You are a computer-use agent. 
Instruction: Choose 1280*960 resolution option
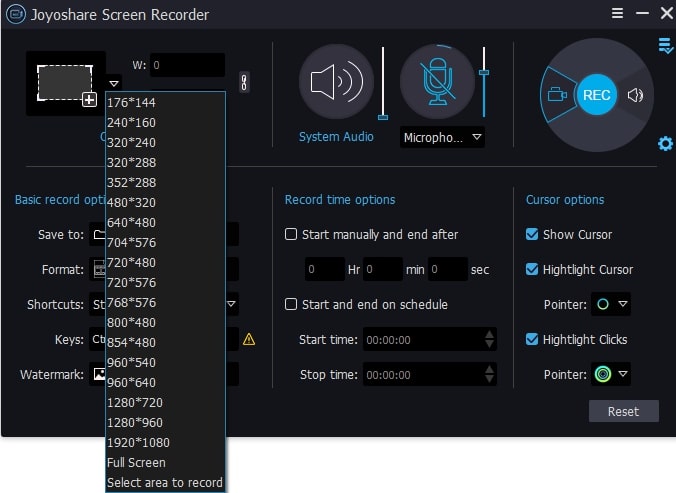point(165,422)
